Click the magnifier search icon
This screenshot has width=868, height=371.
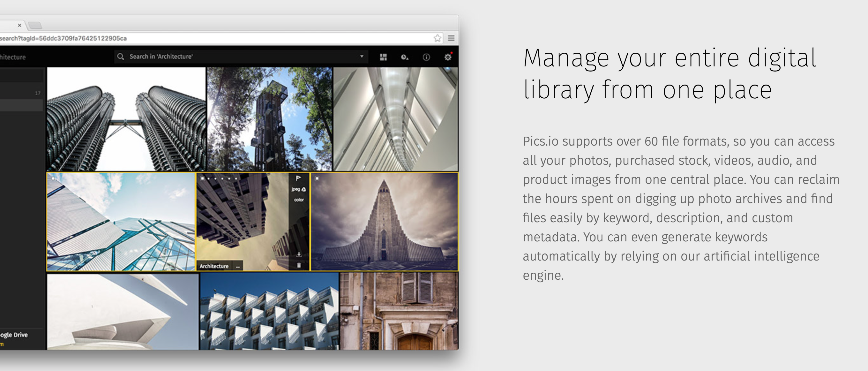pos(121,56)
